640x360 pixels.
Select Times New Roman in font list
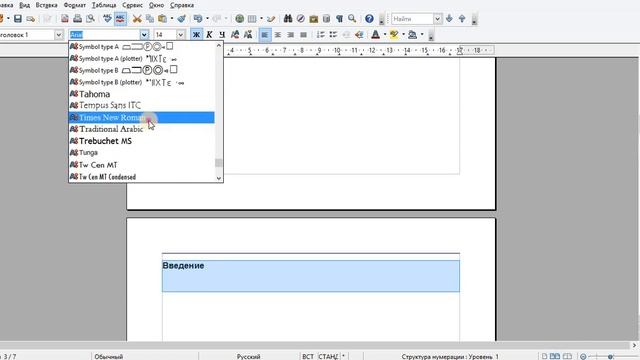pyautogui.click(x=141, y=118)
